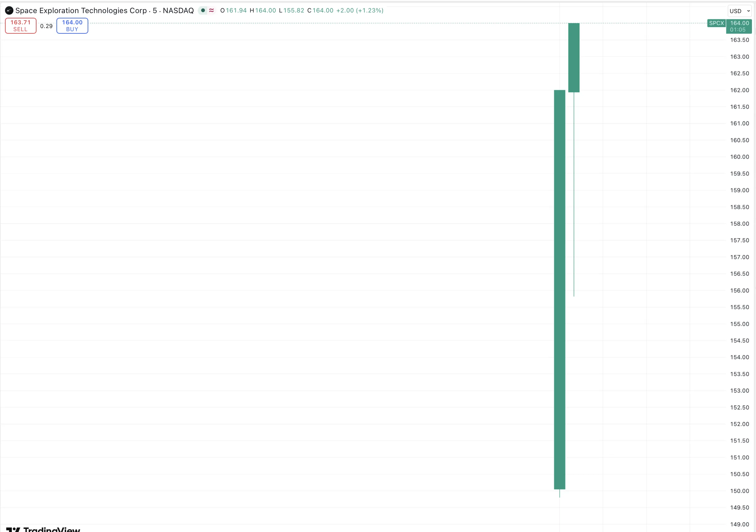The width and height of the screenshot is (756, 532).
Task: Click the close value C 164.00 in legend
Action: click(x=320, y=11)
